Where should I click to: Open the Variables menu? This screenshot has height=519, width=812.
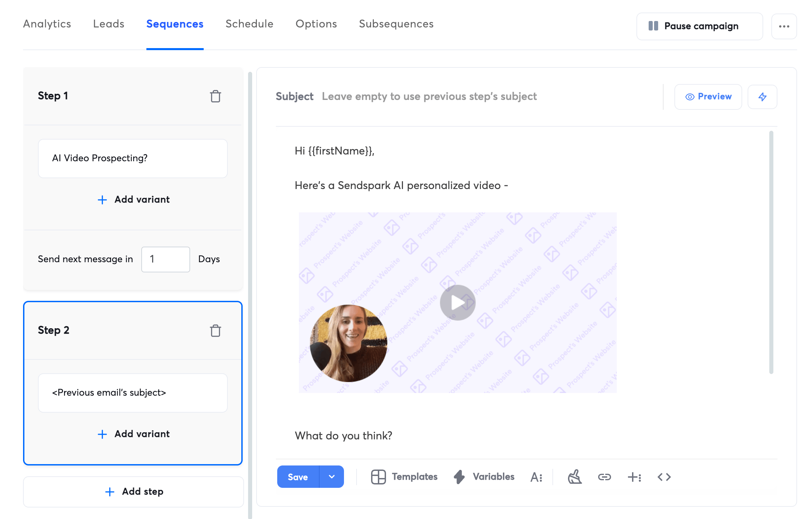point(484,477)
